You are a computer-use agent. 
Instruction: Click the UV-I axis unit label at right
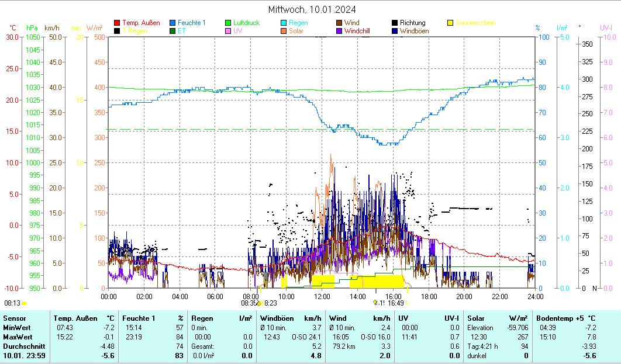605,27
